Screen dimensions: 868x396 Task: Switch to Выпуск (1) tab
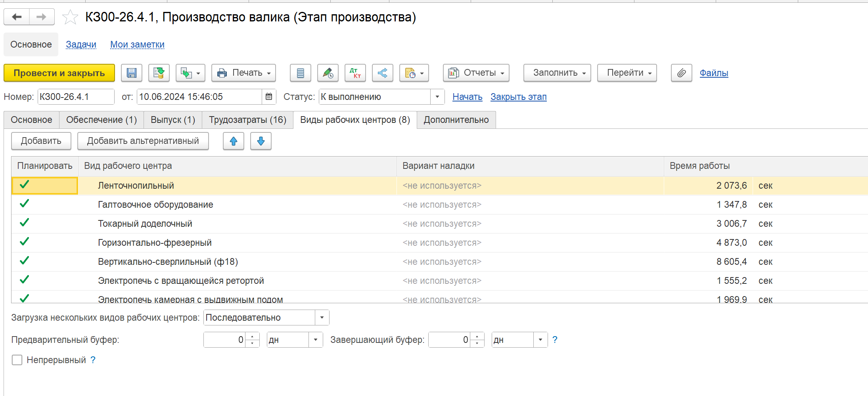[173, 120]
